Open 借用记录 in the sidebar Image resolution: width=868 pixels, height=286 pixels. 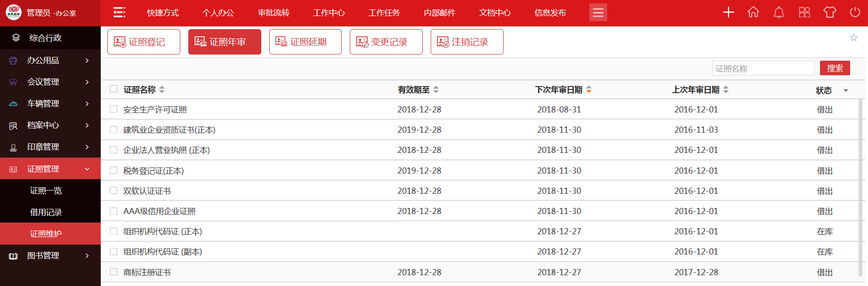coord(46,212)
